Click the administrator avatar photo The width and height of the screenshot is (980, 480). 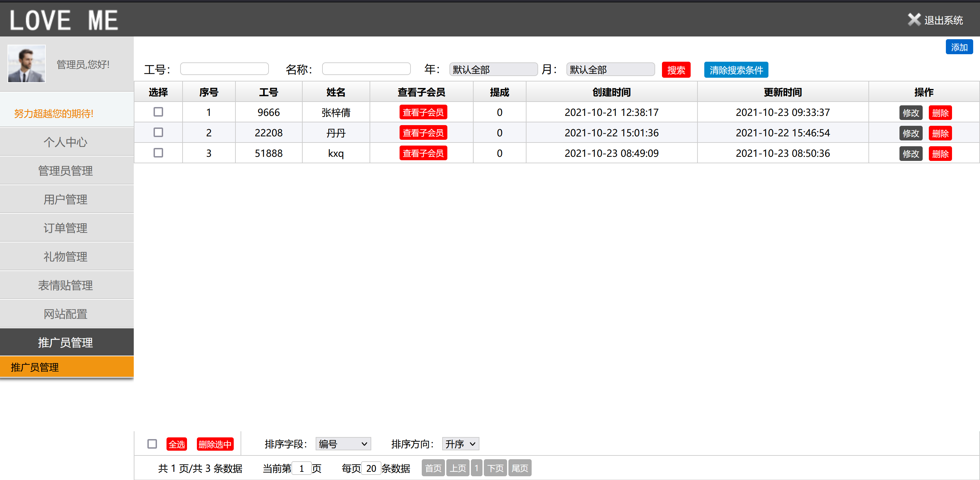[27, 63]
